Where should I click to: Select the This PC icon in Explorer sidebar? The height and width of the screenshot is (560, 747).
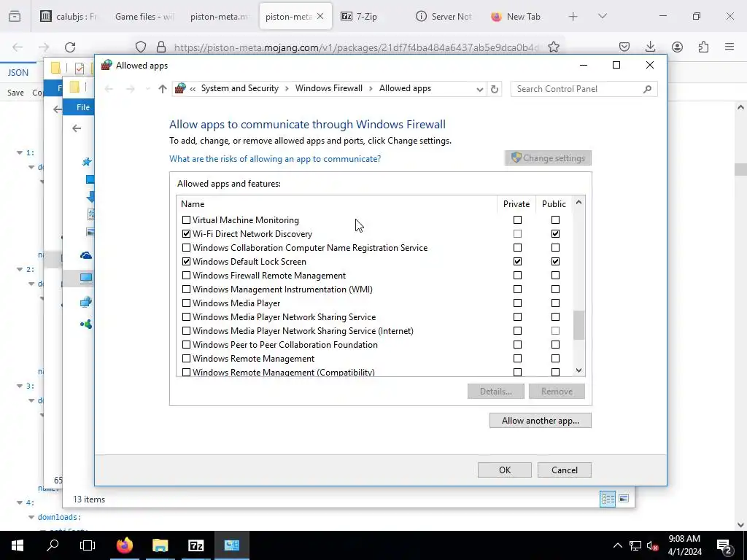(x=86, y=278)
